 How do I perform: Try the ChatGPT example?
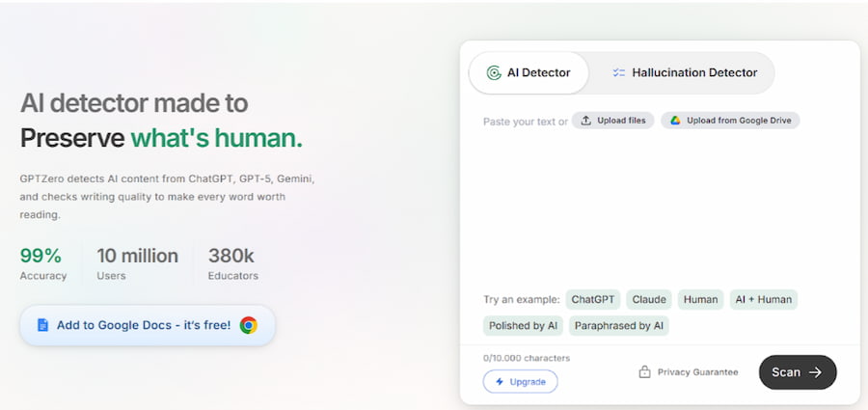click(593, 300)
